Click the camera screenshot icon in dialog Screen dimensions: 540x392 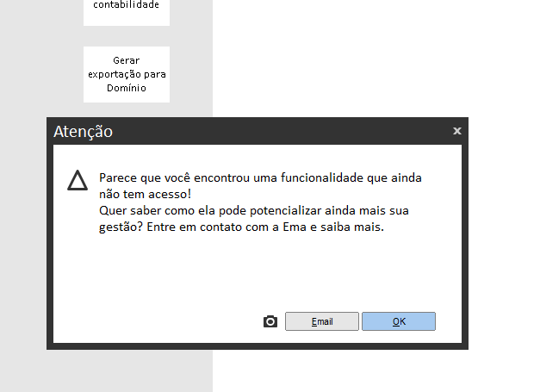coord(270,321)
